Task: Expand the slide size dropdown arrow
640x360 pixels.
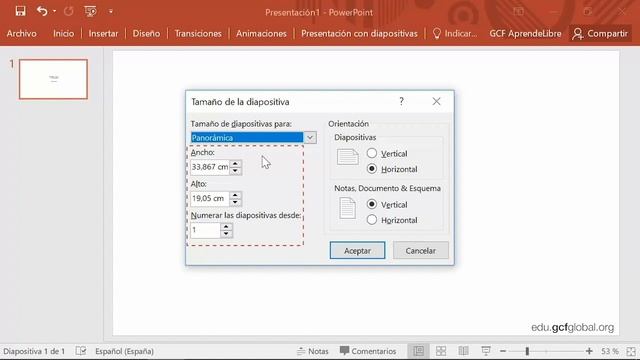Action: [310, 138]
